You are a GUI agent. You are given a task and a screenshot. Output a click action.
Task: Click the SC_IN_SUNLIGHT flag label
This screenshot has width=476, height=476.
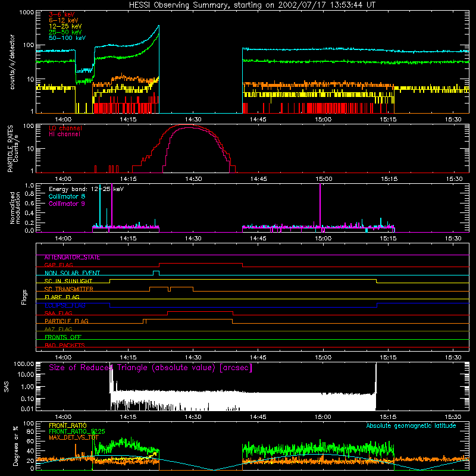[x=68, y=281]
